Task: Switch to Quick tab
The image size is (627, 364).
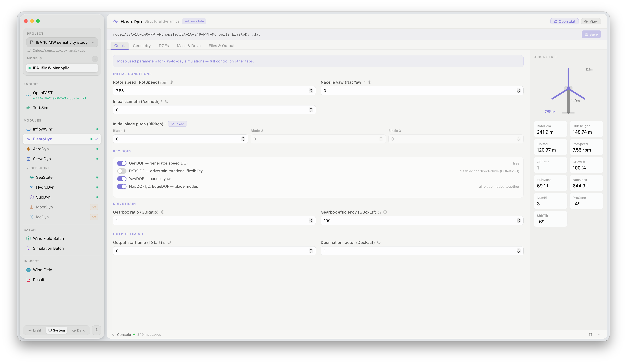Action: pyautogui.click(x=119, y=46)
